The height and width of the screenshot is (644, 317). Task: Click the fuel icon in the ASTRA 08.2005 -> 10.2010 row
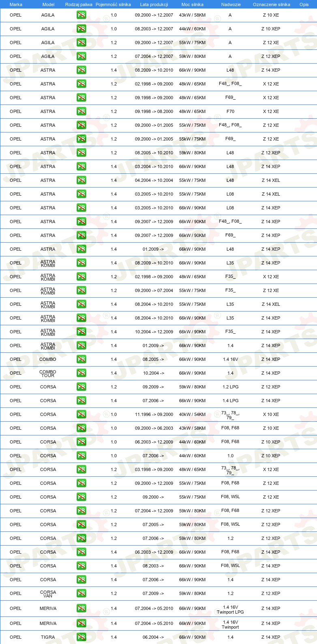pyautogui.click(x=81, y=153)
